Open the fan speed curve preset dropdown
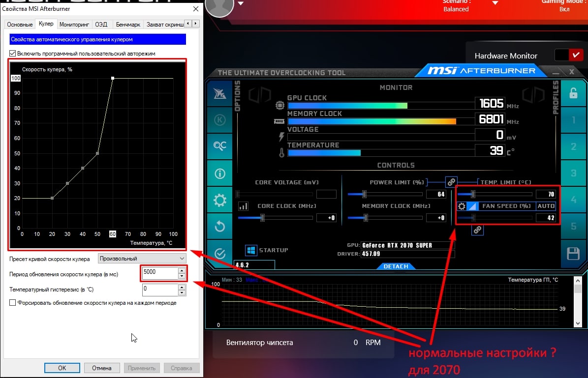Viewport: 588px width, 378px height. [142, 259]
